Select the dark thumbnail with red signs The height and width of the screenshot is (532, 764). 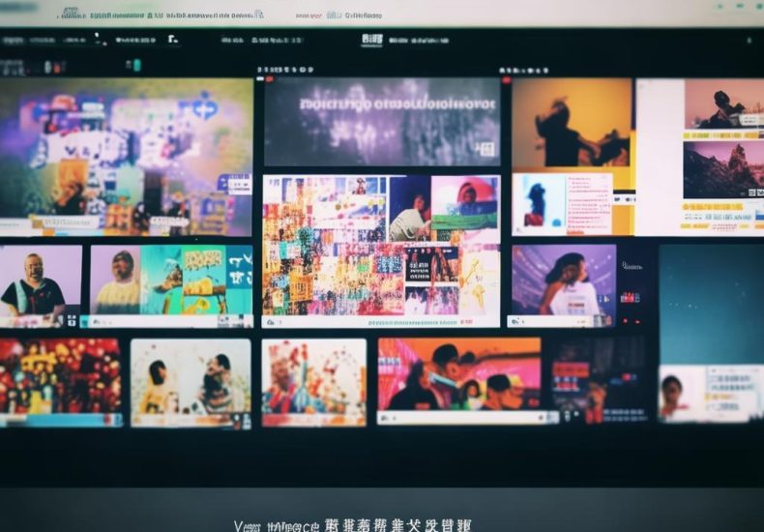(x=601, y=380)
